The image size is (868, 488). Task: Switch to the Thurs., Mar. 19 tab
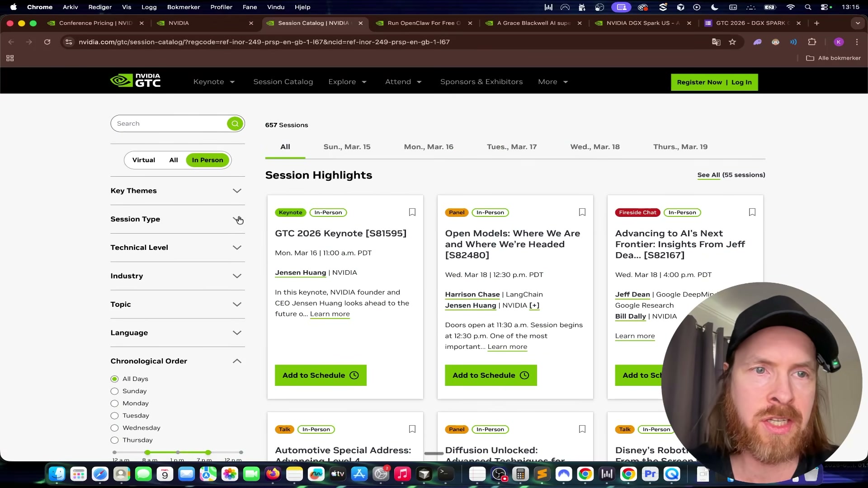coord(680,147)
